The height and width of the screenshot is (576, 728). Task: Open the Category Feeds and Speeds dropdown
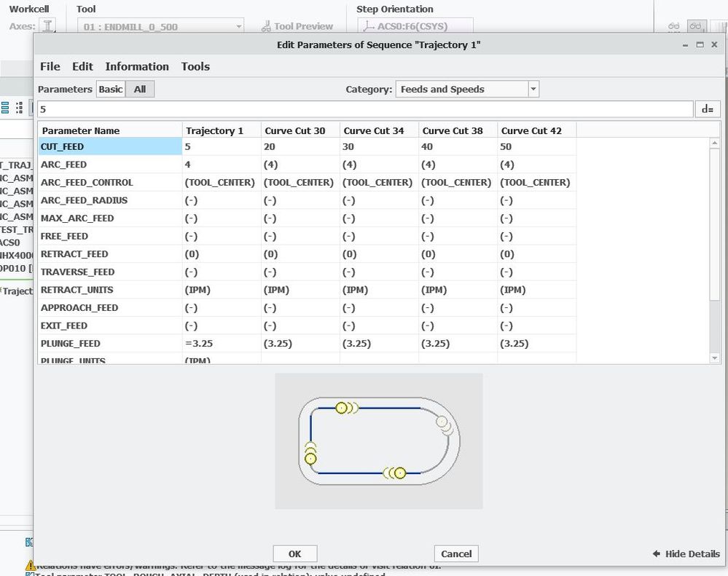click(467, 89)
